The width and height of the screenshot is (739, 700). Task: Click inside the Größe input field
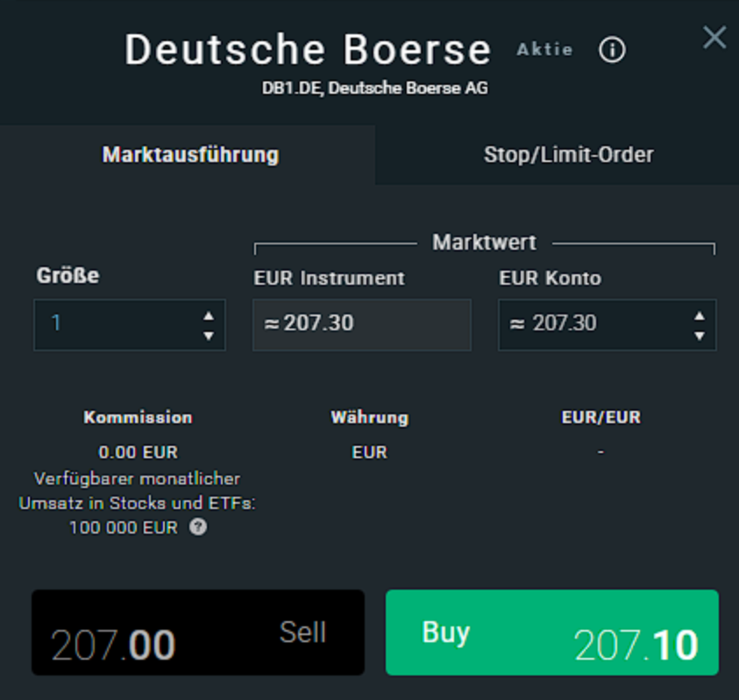114,324
